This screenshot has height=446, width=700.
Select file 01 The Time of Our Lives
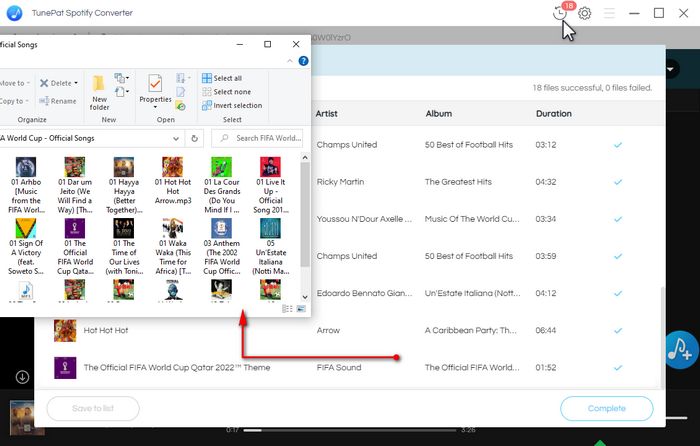(x=124, y=247)
